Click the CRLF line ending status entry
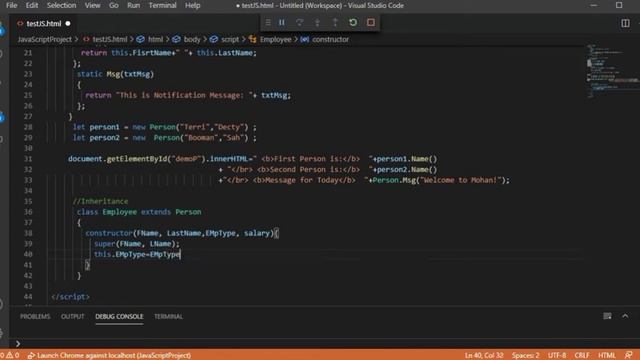This screenshot has height=360, width=640. tap(582, 356)
